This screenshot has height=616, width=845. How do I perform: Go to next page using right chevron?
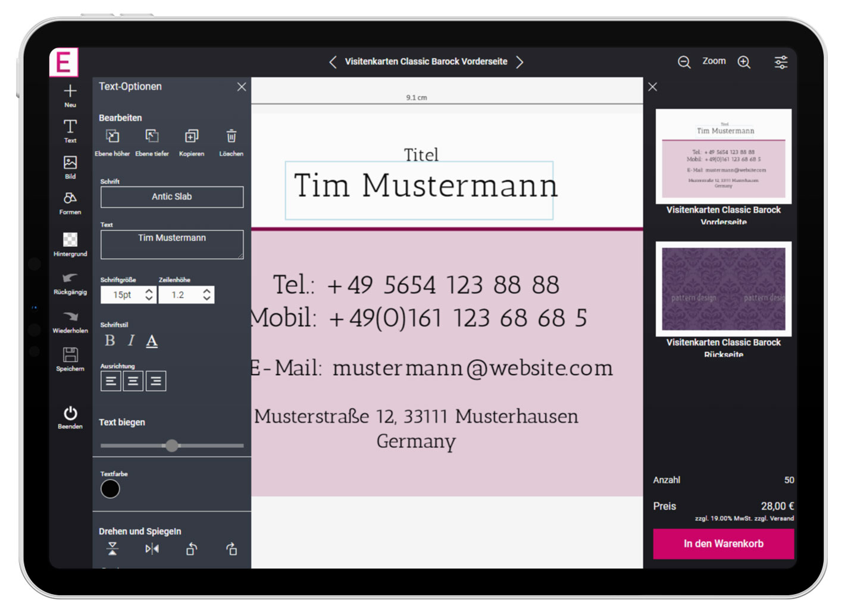point(519,62)
